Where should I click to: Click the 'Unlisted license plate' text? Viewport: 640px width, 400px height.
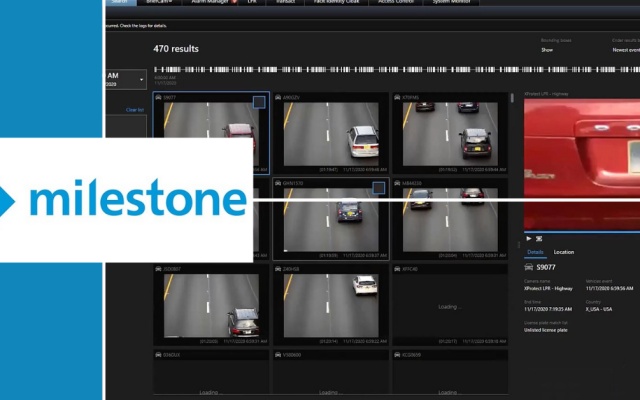coord(546,330)
